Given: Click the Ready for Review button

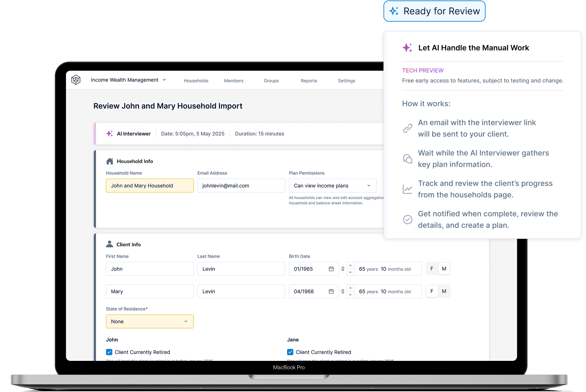Looking at the screenshot, I should coord(435,11).
